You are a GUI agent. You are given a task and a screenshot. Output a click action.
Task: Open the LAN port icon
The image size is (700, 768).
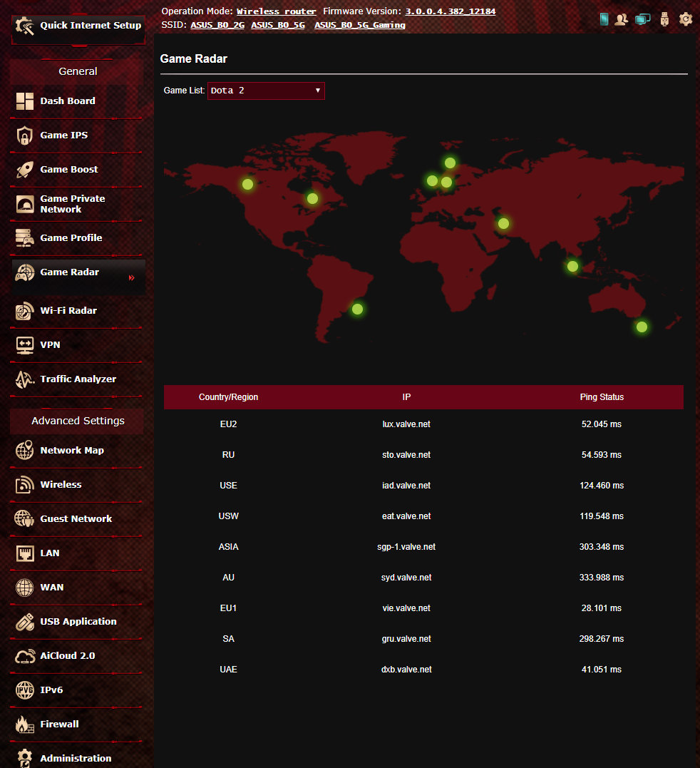point(24,553)
